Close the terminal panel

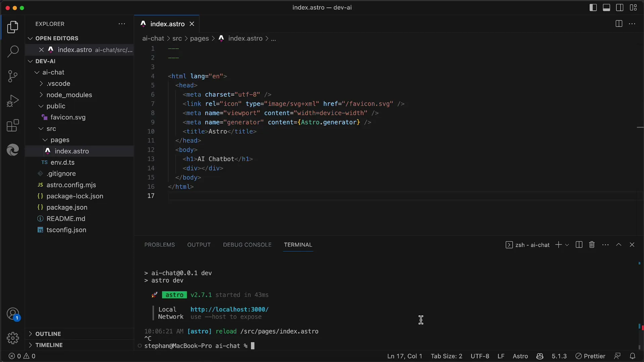click(632, 245)
